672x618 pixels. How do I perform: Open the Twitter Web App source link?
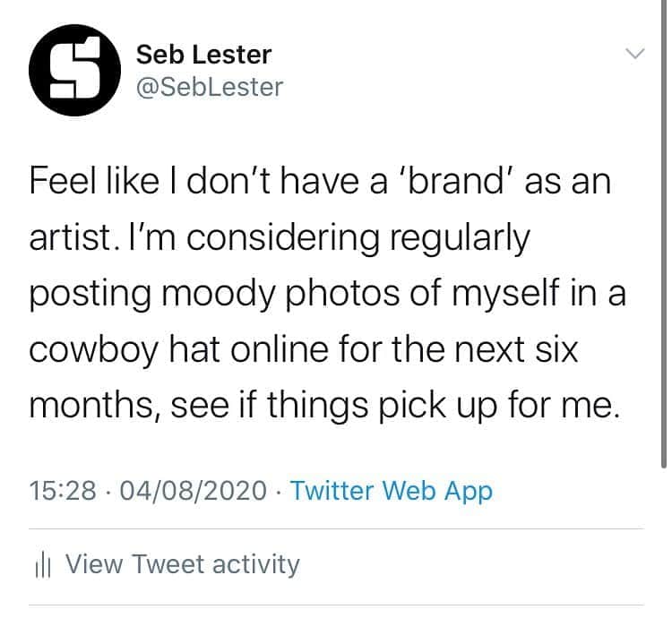tap(392, 491)
